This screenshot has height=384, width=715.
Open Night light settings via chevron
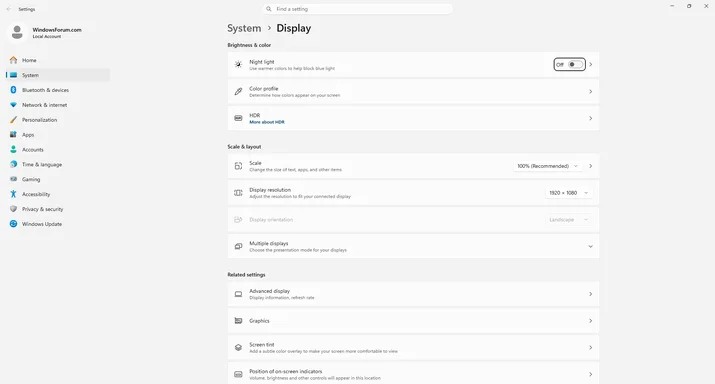pos(591,65)
